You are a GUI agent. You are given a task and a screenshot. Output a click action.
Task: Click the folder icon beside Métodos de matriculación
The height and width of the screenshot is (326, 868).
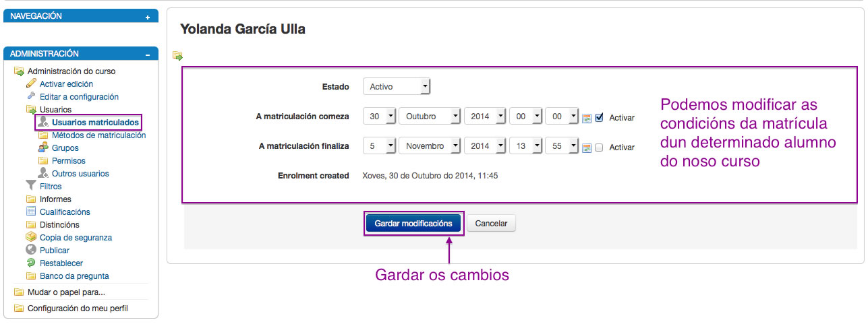point(43,135)
